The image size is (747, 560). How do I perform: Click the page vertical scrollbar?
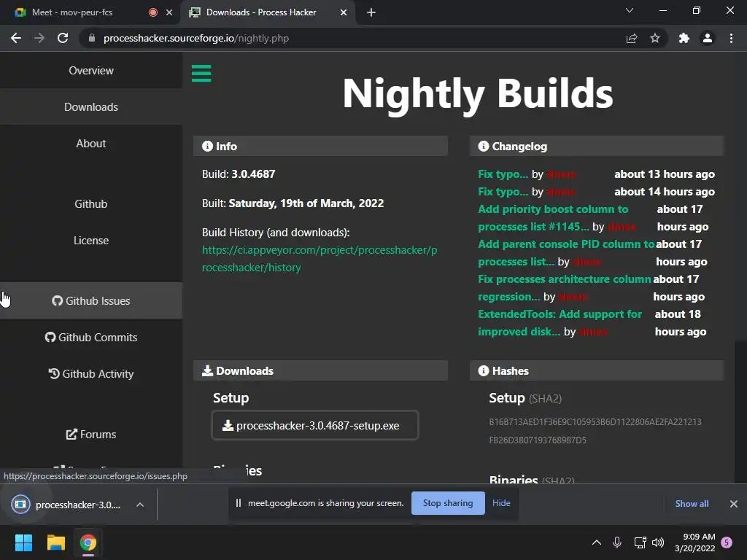click(740, 411)
